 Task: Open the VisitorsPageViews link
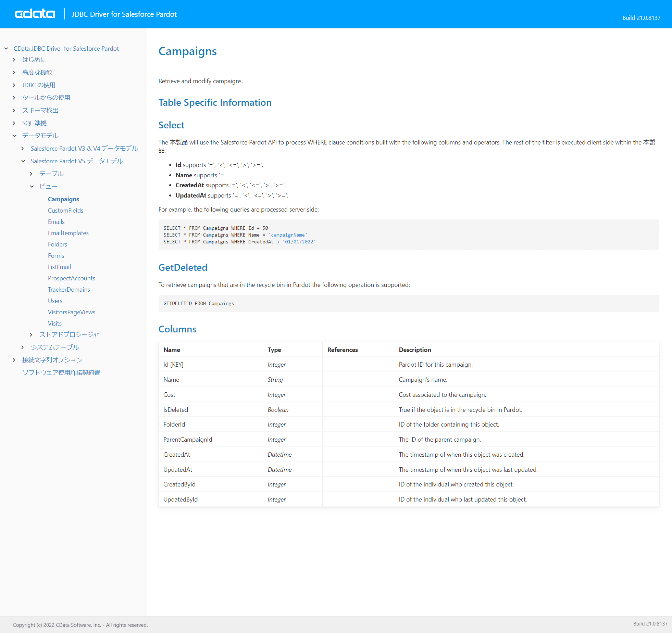(71, 312)
